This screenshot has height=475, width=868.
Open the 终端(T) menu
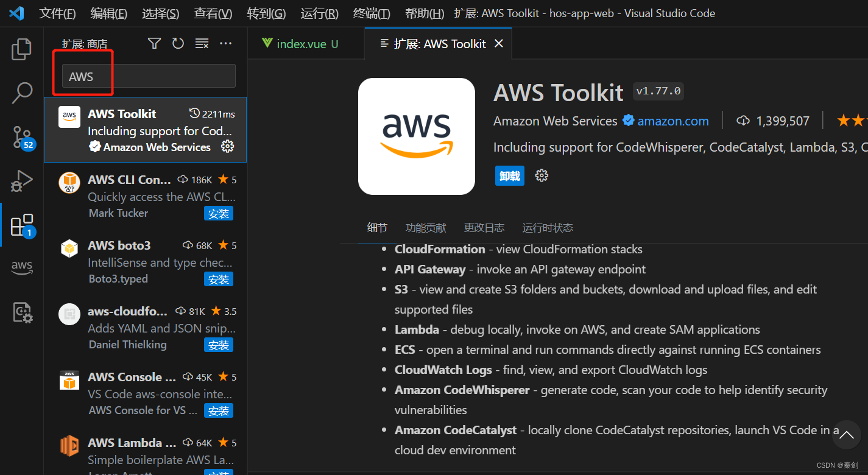372,13
